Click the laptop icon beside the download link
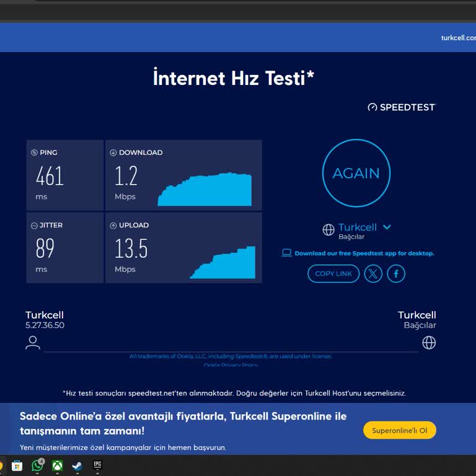This screenshot has height=476, width=476. point(286,253)
